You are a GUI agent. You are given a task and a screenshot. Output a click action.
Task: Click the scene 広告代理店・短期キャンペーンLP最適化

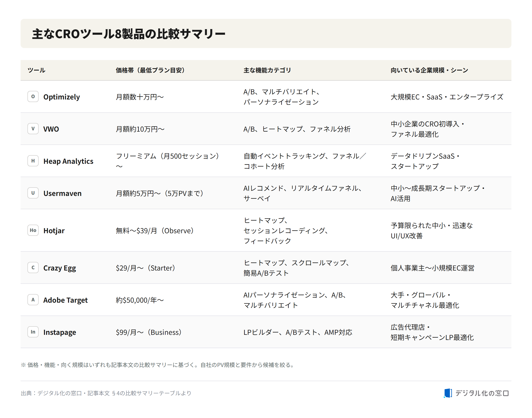click(x=432, y=332)
